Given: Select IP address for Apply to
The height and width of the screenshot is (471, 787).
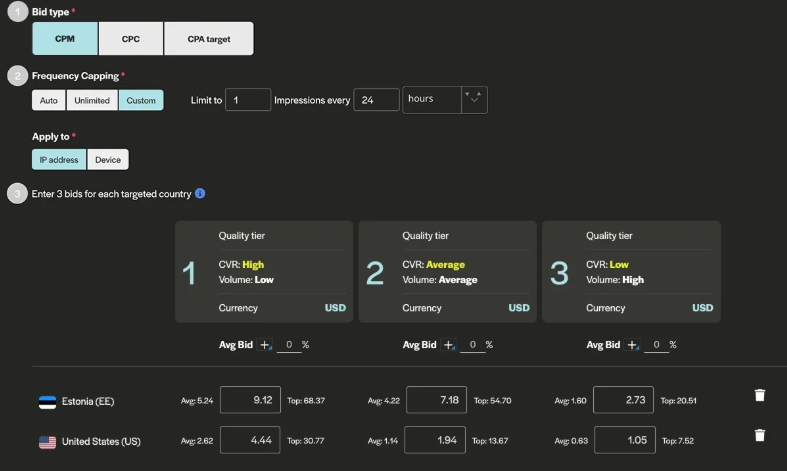Looking at the screenshot, I should click(x=59, y=159).
